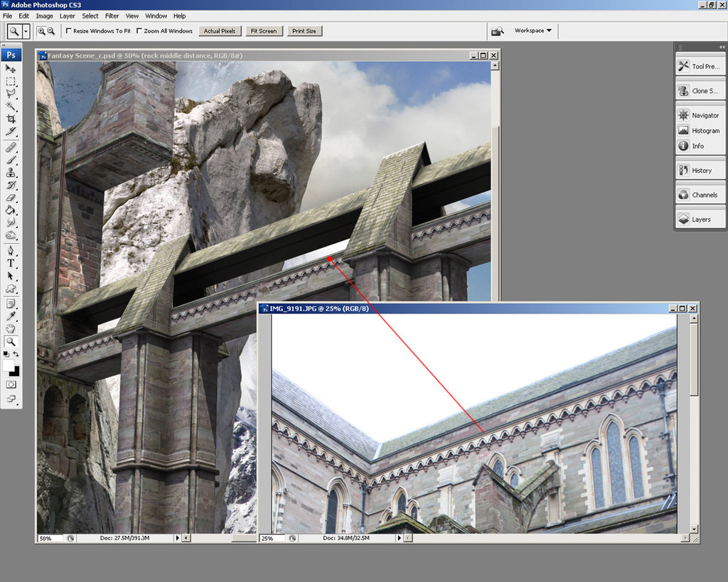Select the Magic Wand tool
728x582 pixels.
click(11, 106)
